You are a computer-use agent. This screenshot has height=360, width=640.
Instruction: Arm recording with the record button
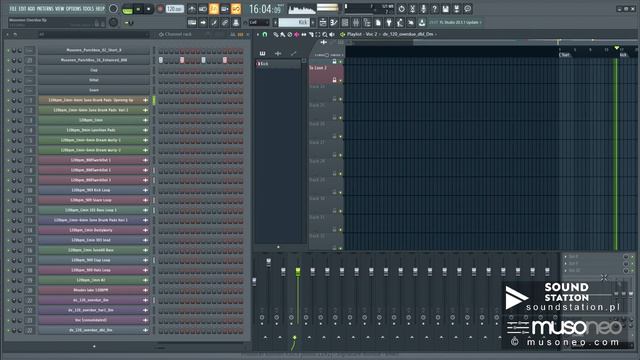click(160, 9)
